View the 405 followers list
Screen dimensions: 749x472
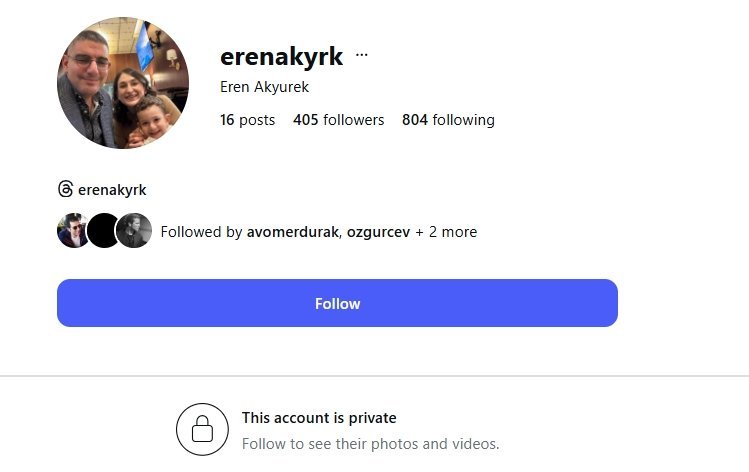coord(338,119)
